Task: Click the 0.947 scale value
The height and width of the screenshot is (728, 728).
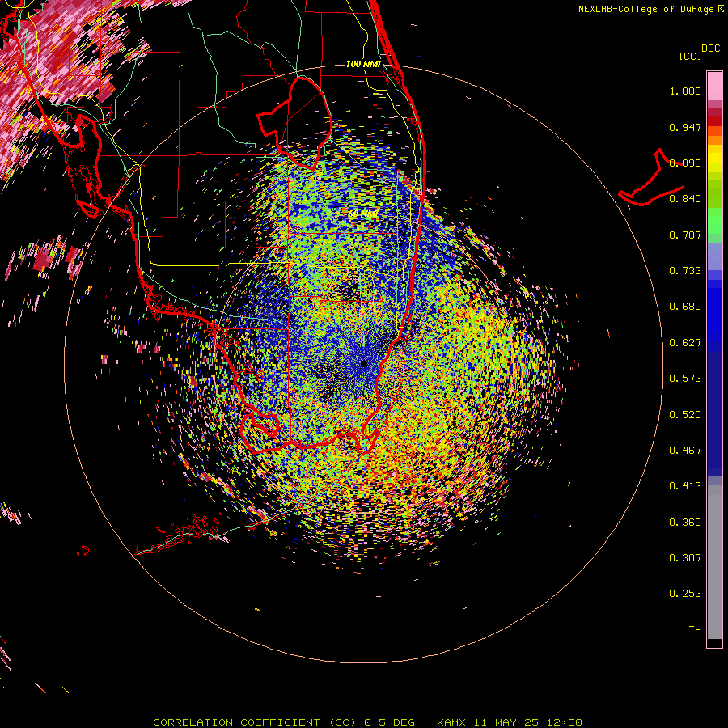Action: (x=685, y=127)
